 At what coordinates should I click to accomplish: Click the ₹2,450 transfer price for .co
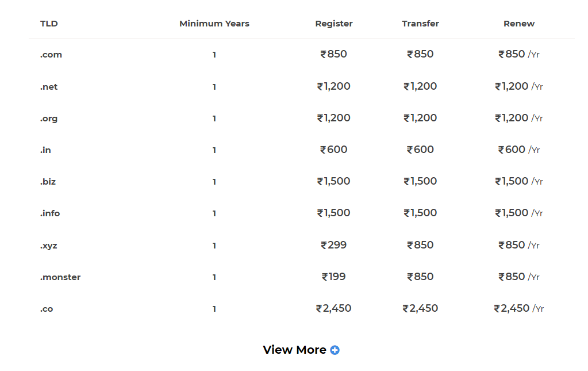point(420,308)
